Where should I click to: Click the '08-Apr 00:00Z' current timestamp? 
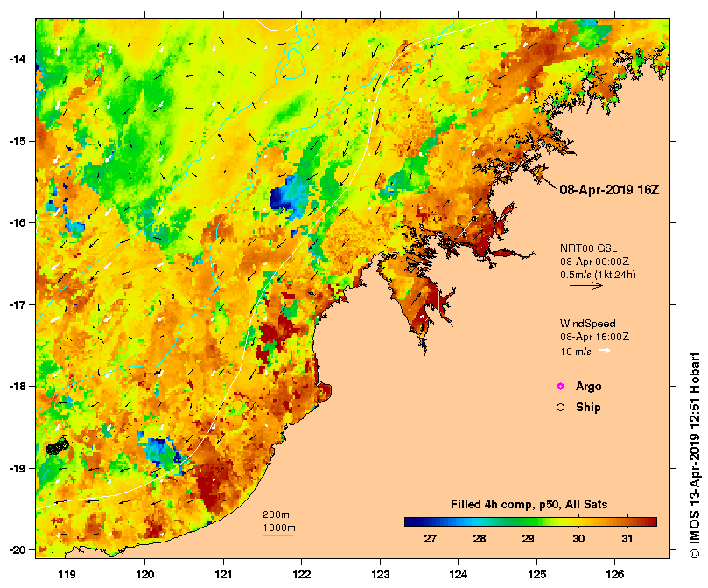tap(594, 262)
